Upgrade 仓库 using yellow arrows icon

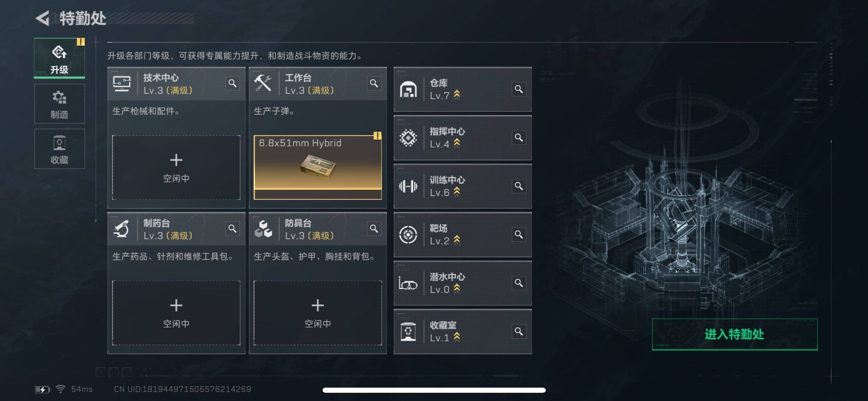[457, 95]
